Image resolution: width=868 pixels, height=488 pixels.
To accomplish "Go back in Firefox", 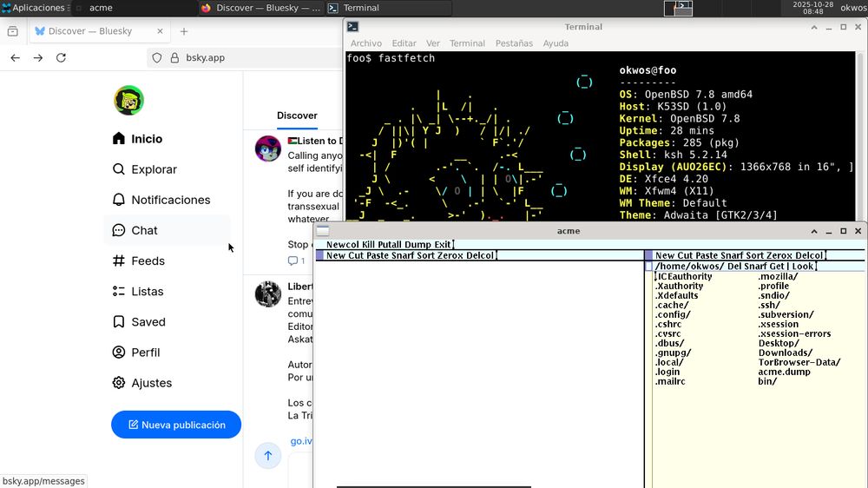I will click(15, 57).
